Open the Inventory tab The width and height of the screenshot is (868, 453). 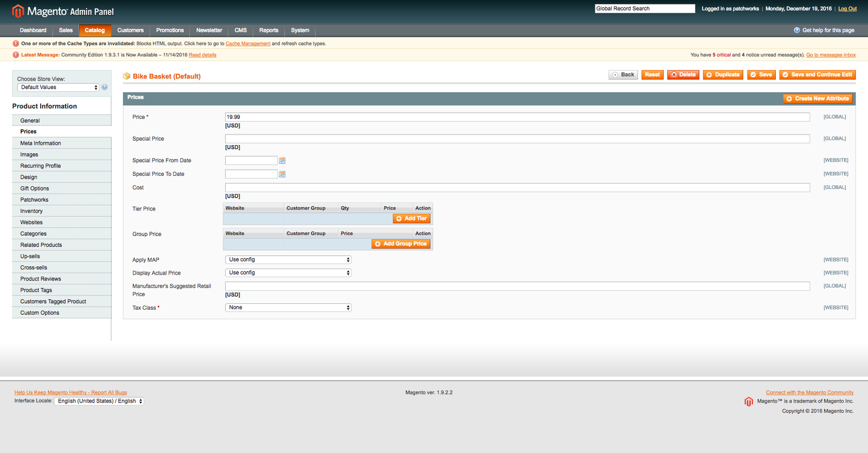(x=62, y=211)
